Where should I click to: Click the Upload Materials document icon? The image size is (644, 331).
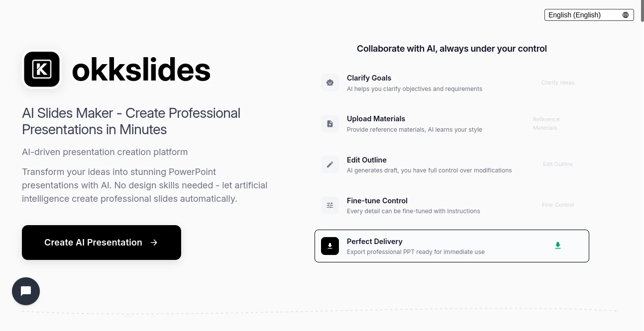330,123
